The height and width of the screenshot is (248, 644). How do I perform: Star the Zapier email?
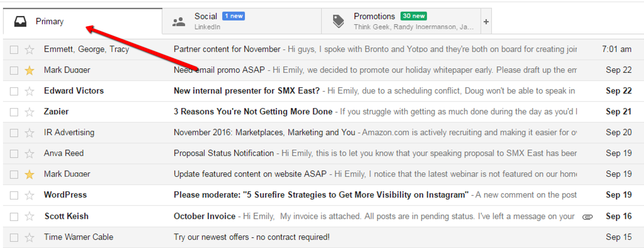point(29,112)
